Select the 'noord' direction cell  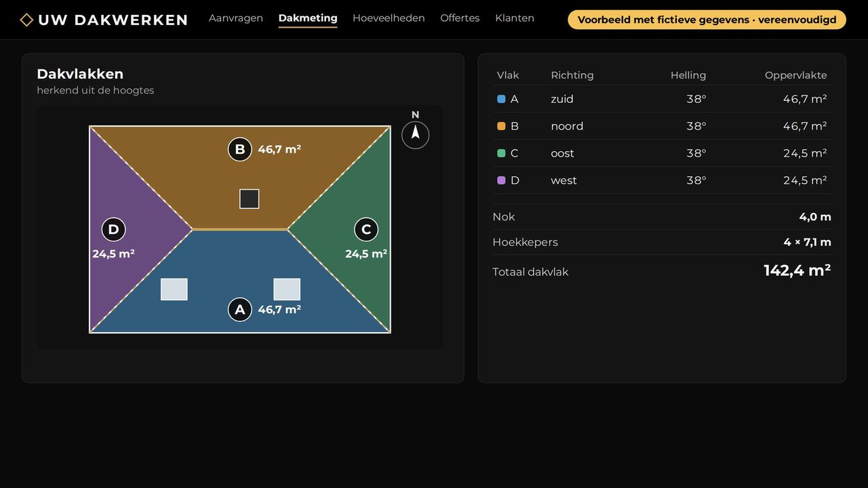click(567, 126)
